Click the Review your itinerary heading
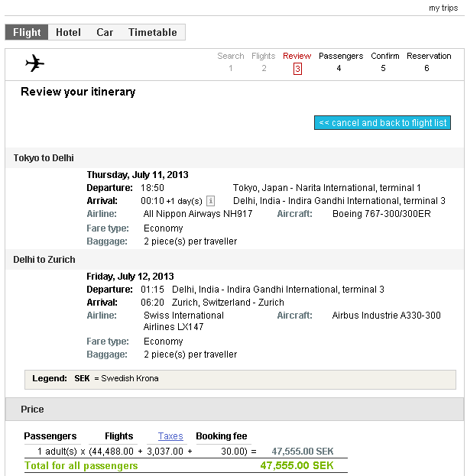The image size is (467, 476). [78, 92]
